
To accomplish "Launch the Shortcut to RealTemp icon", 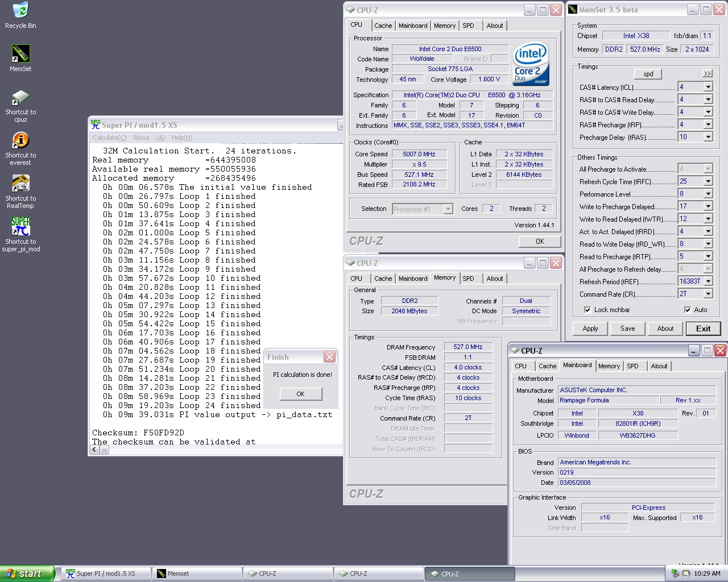I will click(20, 183).
